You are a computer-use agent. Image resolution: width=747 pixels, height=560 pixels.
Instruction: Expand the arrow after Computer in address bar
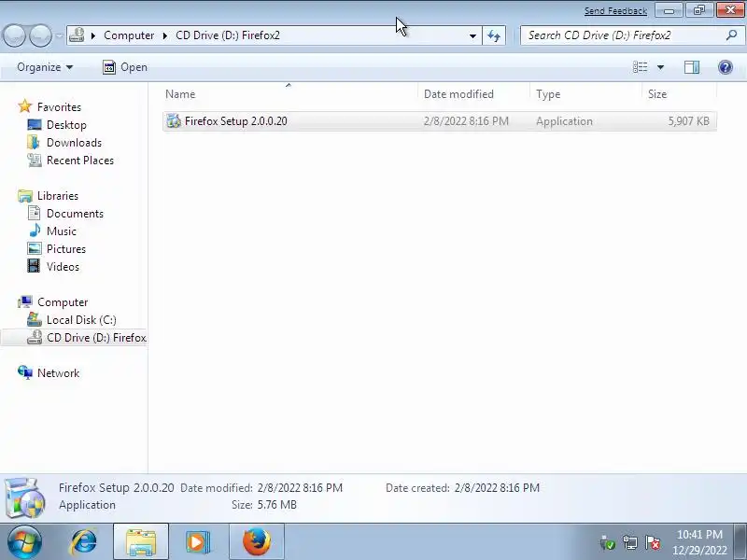pyautogui.click(x=165, y=35)
